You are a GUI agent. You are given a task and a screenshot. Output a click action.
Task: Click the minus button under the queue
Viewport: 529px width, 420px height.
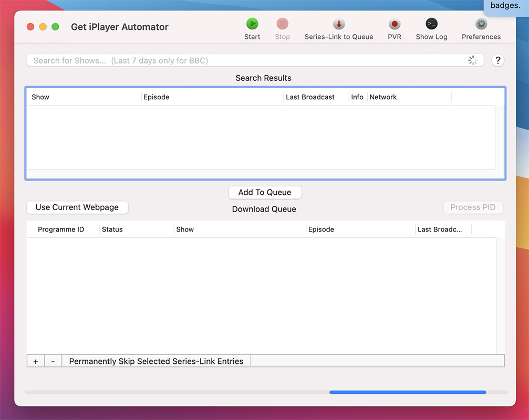tap(53, 361)
